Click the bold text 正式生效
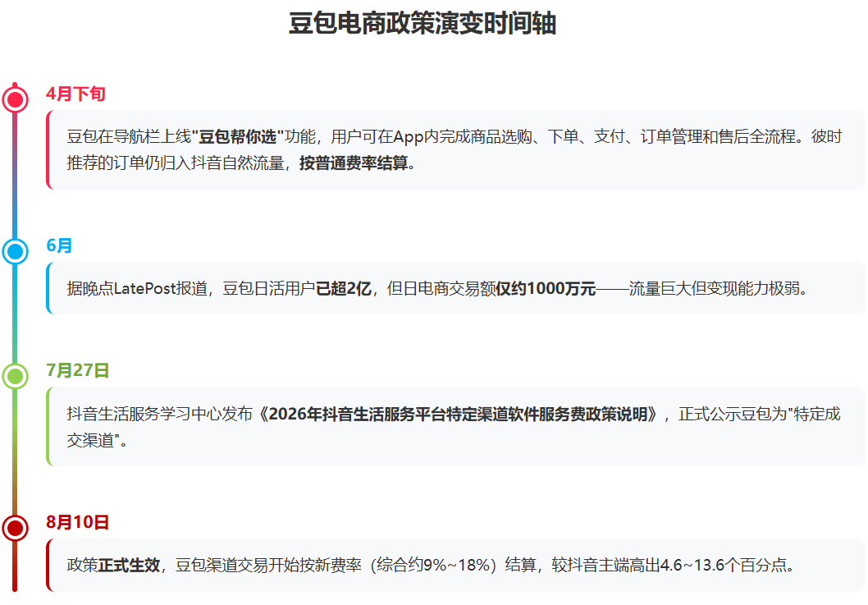The height and width of the screenshot is (605, 868). [129, 565]
